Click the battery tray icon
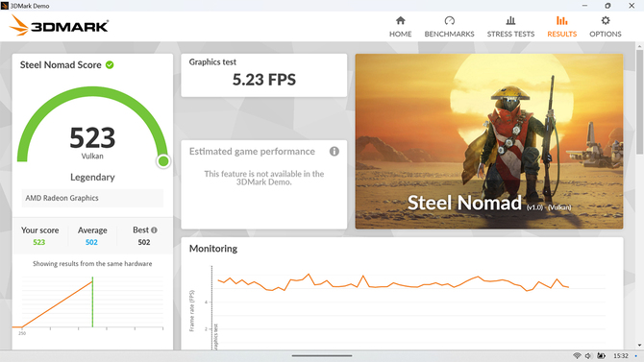 point(601,355)
